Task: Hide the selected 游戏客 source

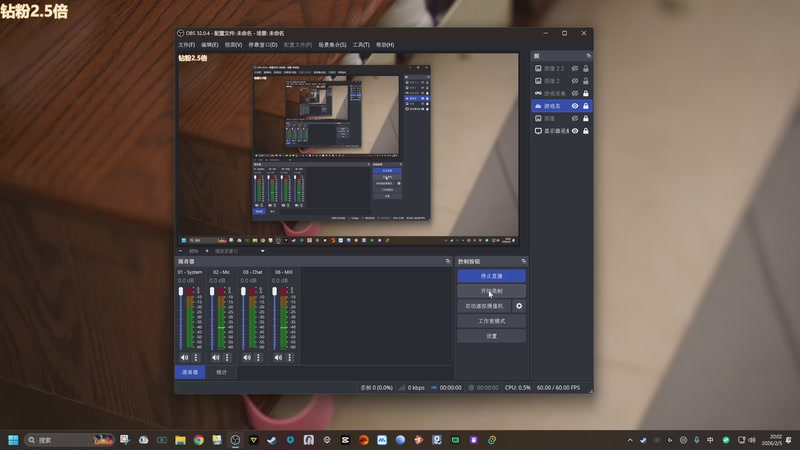Action: coord(574,106)
